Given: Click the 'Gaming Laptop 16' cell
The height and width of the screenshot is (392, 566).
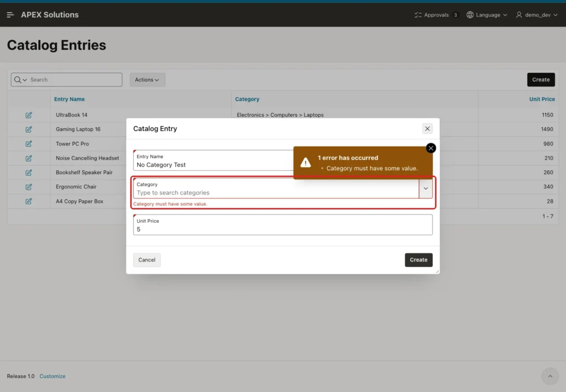Looking at the screenshot, I should pyautogui.click(x=78, y=129).
